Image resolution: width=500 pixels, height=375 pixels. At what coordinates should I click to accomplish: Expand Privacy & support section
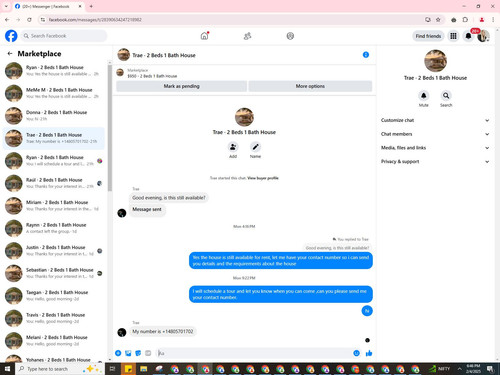click(x=435, y=161)
